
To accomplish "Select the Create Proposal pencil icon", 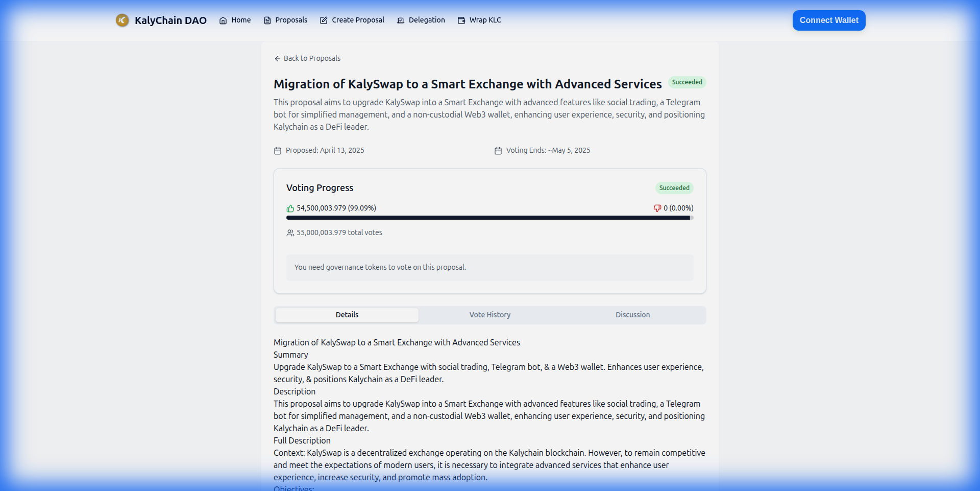I will (324, 20).
